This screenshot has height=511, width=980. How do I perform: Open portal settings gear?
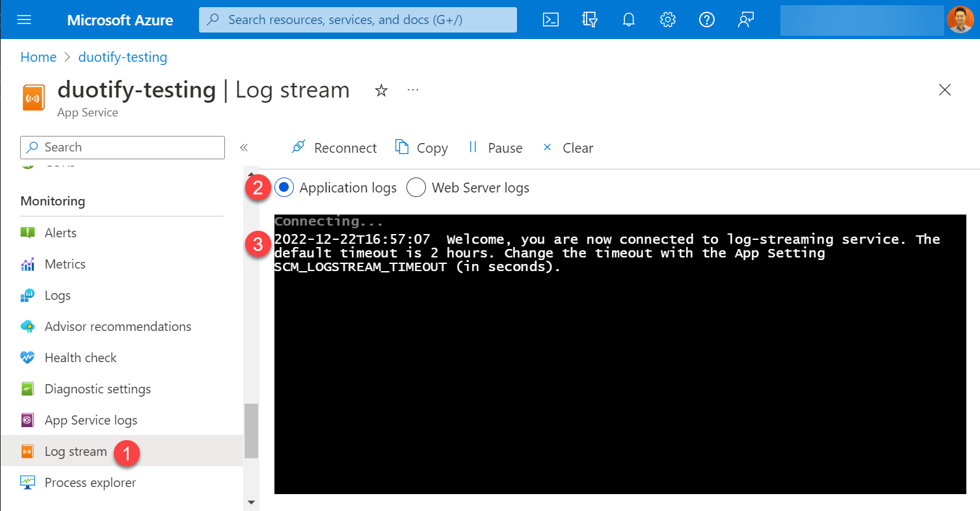[668, 20]
